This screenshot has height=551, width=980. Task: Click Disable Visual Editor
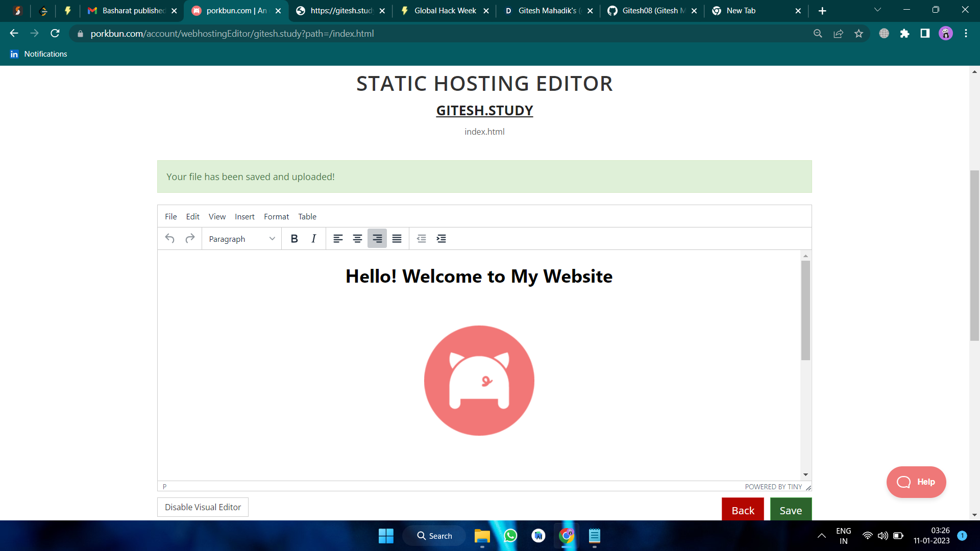click(203, 507)
